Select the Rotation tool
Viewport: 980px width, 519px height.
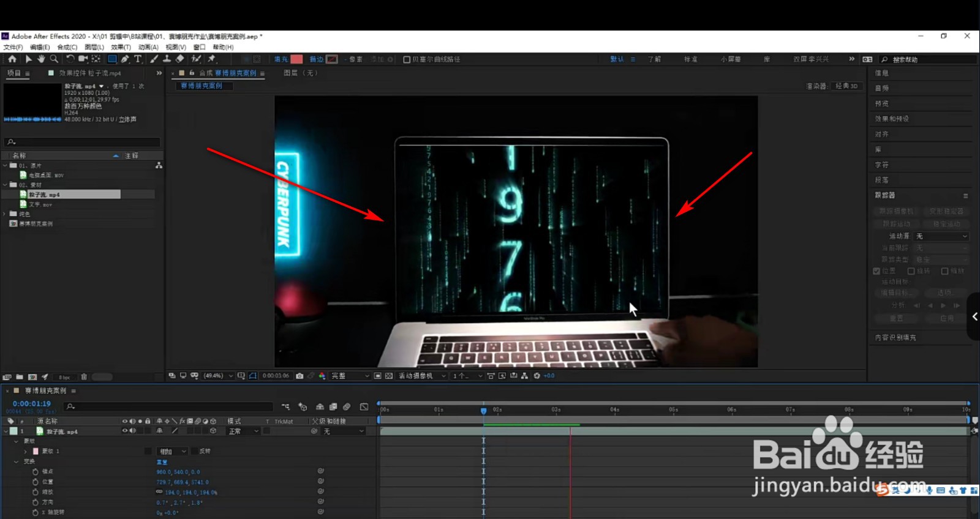coord(70,59)
